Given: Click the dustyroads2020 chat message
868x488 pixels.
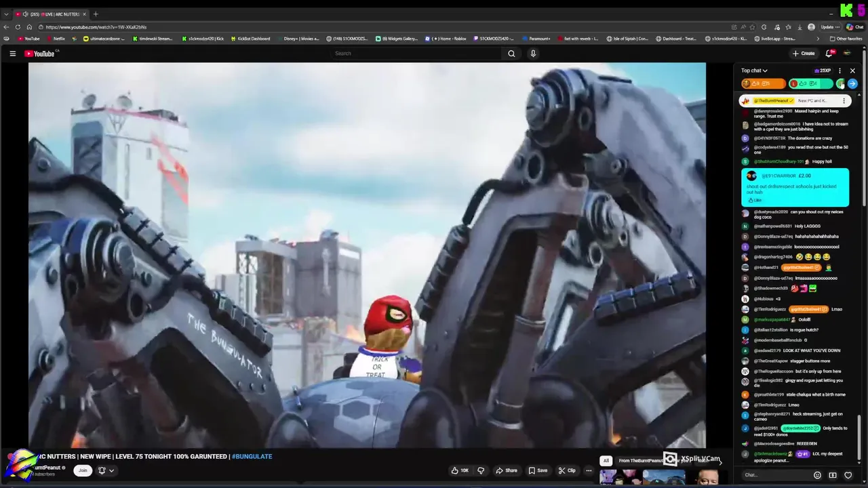Looking at the screenshot, I should tap(795, 216).
